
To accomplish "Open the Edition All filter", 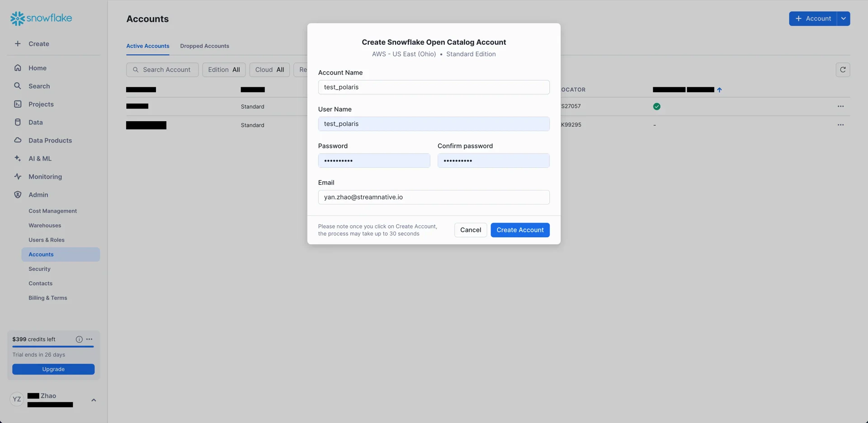I will (224, 70).
